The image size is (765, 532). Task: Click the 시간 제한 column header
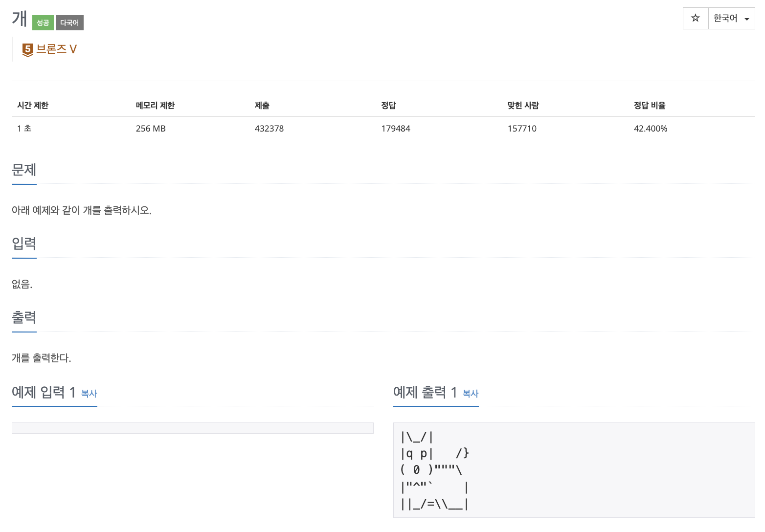33,105
